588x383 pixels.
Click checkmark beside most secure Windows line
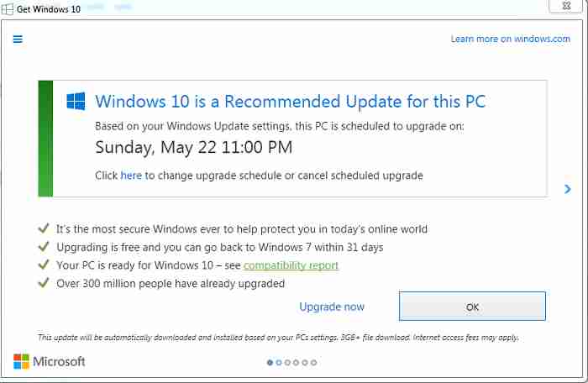[43, 228]
